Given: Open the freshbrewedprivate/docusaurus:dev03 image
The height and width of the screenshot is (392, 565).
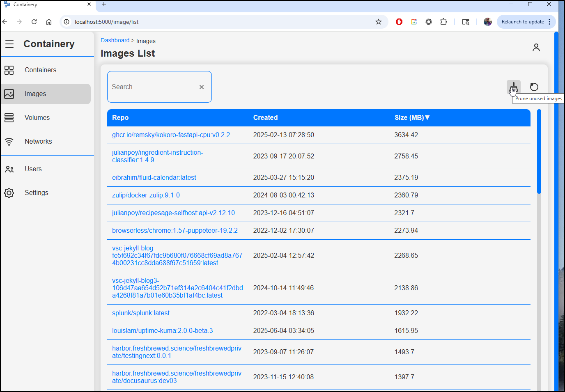Looking at the screenshot, I should (177, 377).
